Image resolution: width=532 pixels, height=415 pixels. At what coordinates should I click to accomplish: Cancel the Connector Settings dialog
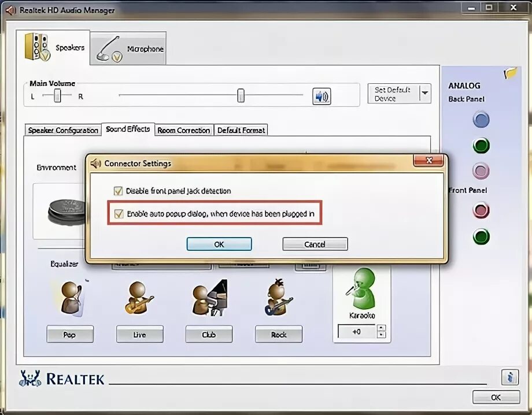(x=315, y=244)
